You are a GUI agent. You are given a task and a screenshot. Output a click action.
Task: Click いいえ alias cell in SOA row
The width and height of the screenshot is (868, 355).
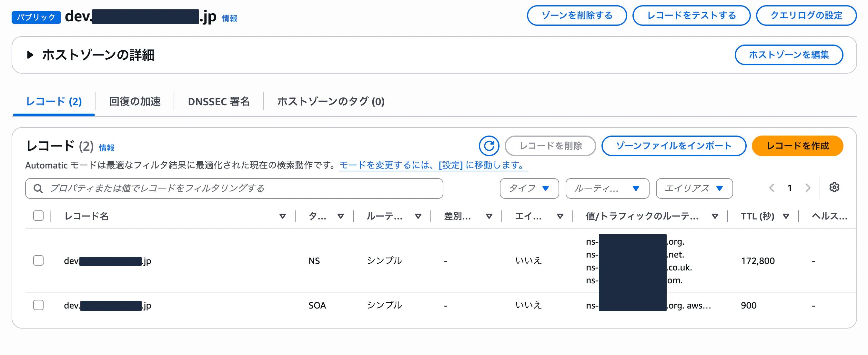528,305
